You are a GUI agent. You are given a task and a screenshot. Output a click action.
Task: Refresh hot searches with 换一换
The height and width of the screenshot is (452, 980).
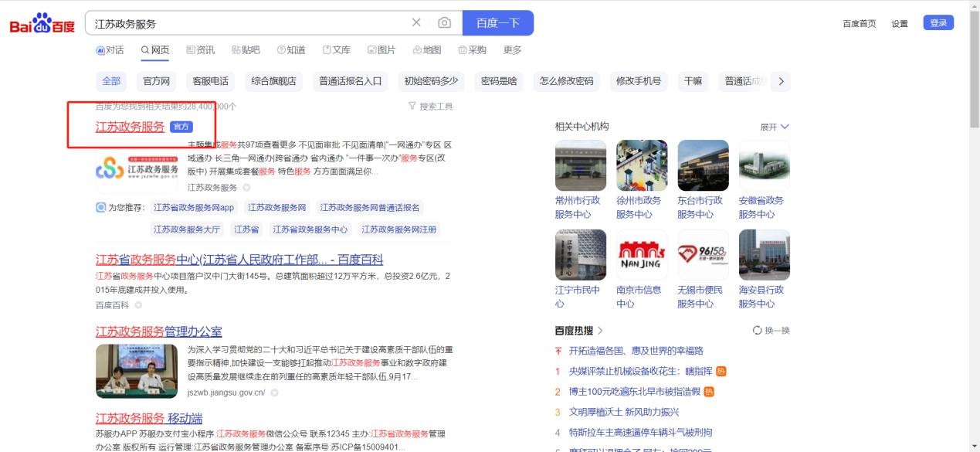click(x=771, y=331)
